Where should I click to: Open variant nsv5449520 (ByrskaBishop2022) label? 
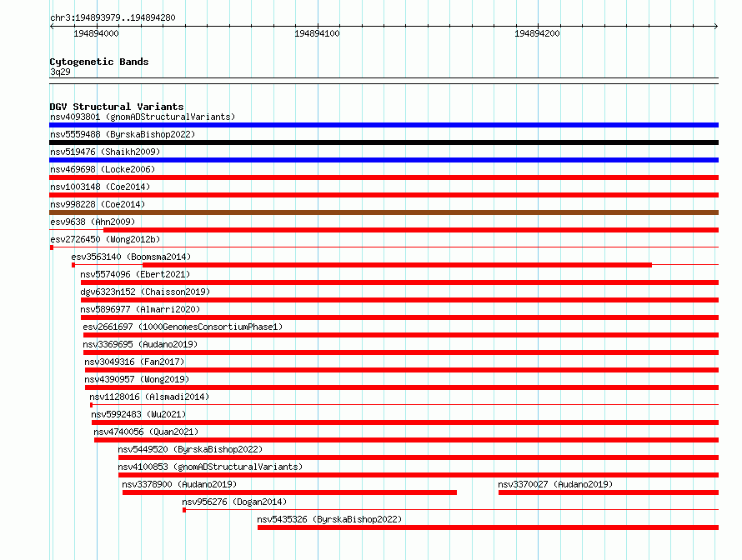[x=190, y=449]
